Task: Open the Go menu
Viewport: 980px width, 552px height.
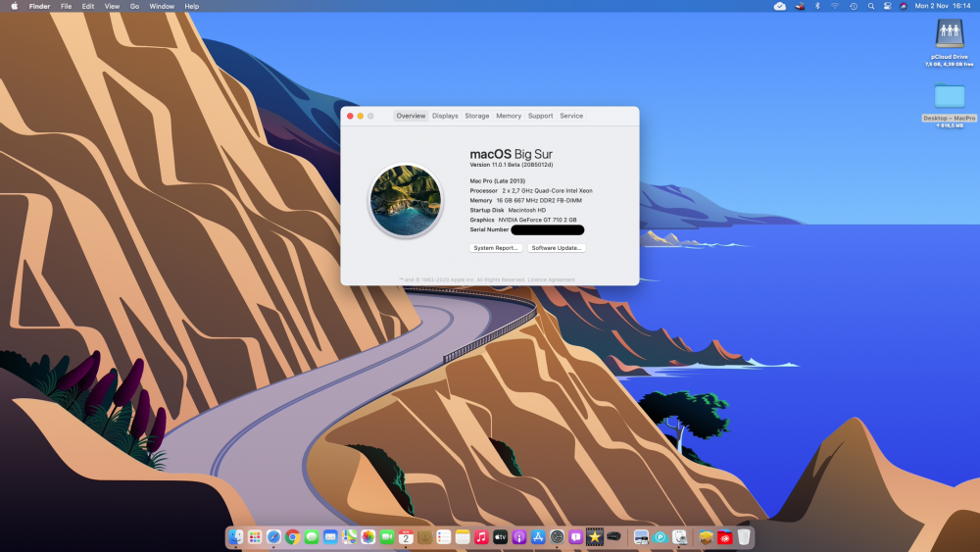Action: (134, 6)
